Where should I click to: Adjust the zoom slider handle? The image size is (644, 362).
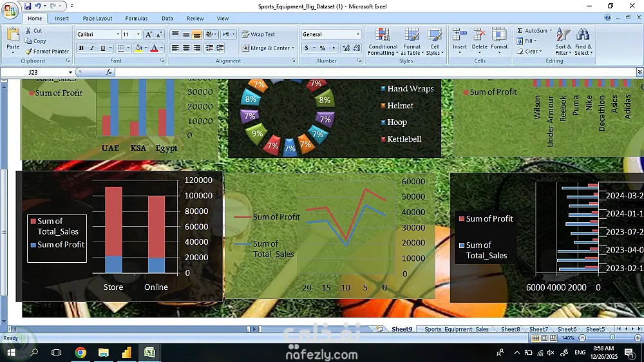coord(613,338)
